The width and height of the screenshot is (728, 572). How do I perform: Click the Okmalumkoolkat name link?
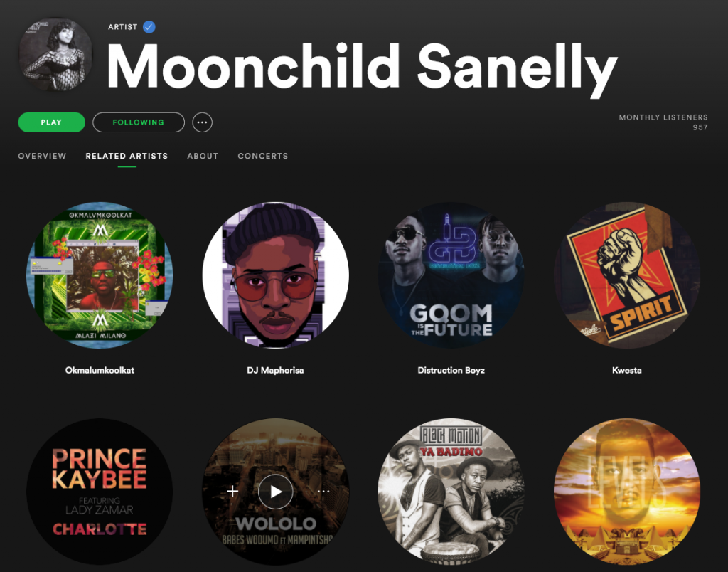point(100,371)
